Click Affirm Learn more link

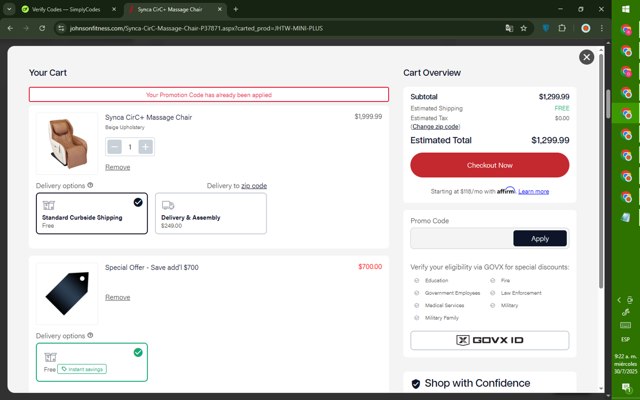click(533, 191)
